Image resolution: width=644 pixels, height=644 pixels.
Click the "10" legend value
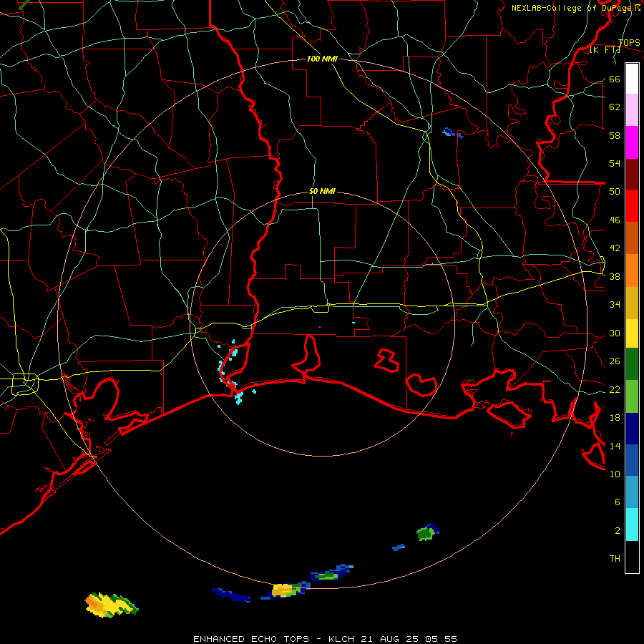(615, 474)
